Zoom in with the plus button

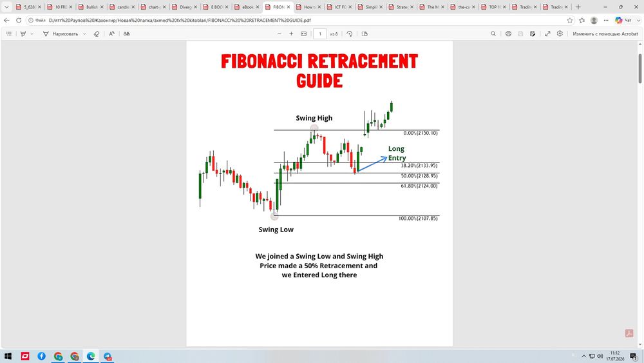click(291, 34)
